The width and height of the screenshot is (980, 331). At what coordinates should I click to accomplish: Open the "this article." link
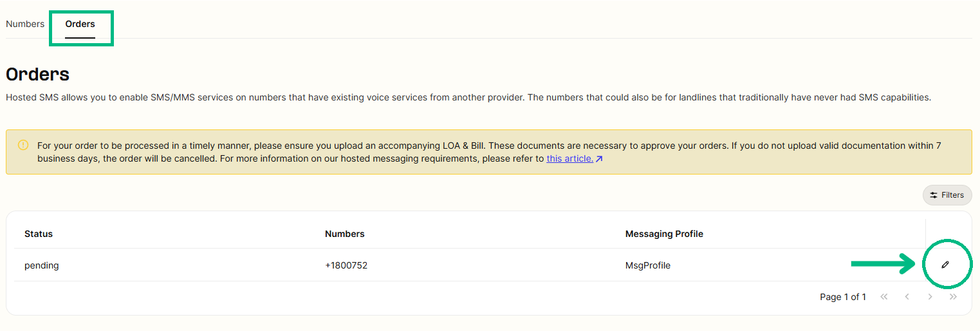[570, 158]
